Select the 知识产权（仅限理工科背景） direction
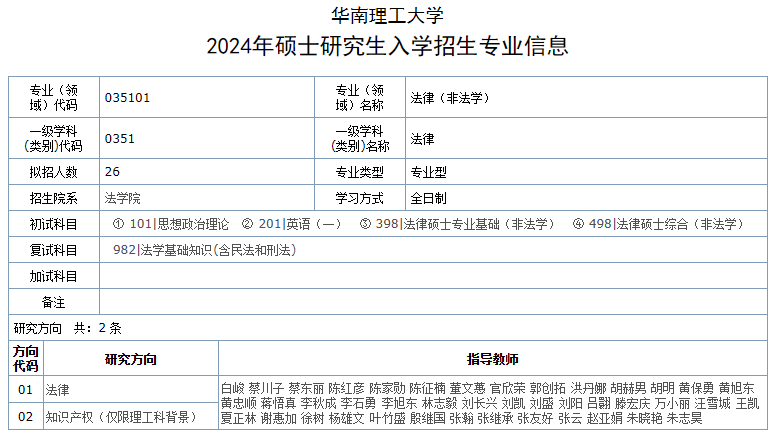 tap(121, 417)
